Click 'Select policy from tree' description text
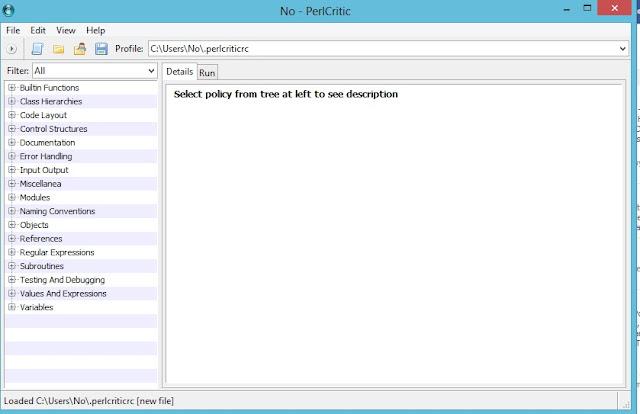Screen dimensions: 640x414 tap(286, 94)
